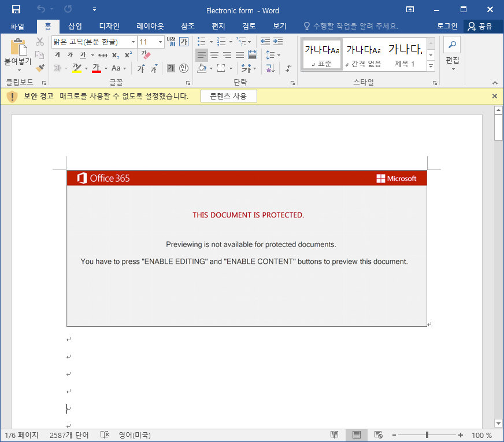Cut selection with scissors icon
Image resolution: width=504 pixels, height=442 pixels.
[40, 42]
